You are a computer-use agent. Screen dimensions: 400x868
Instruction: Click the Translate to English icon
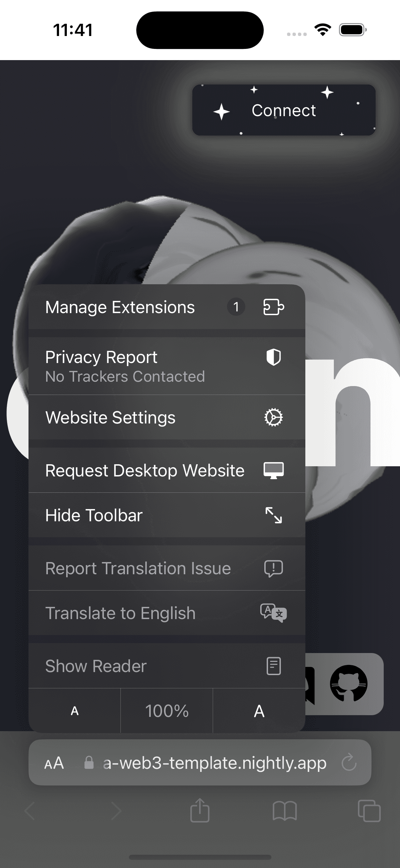tap(273, 613)
